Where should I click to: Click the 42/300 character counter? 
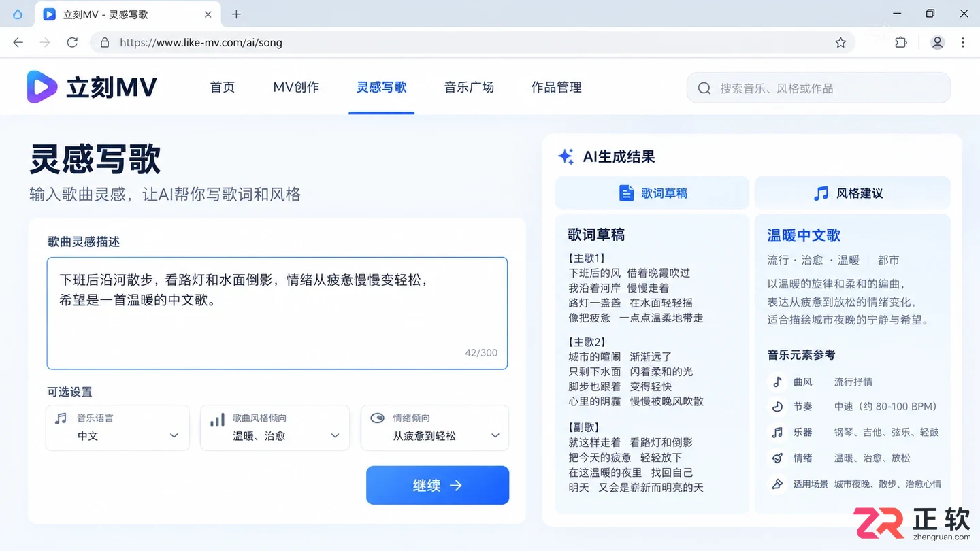pos(481,352)
